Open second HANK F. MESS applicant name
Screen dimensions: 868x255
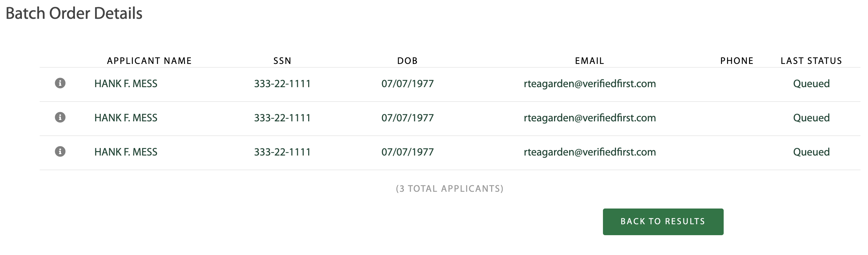pyautogui.click(x=126, y=118)
